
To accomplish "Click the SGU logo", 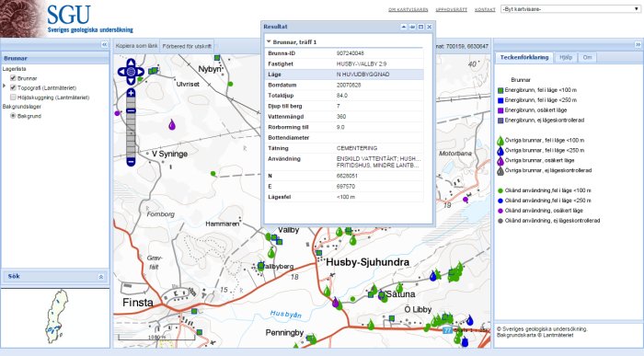I will pyautogui.click(x=69, y=15).
